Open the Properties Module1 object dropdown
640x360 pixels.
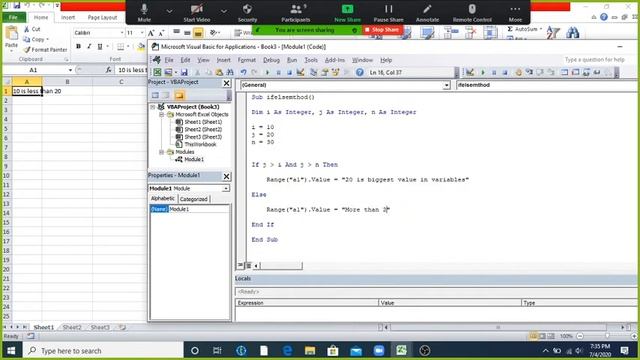click(226, 188)
